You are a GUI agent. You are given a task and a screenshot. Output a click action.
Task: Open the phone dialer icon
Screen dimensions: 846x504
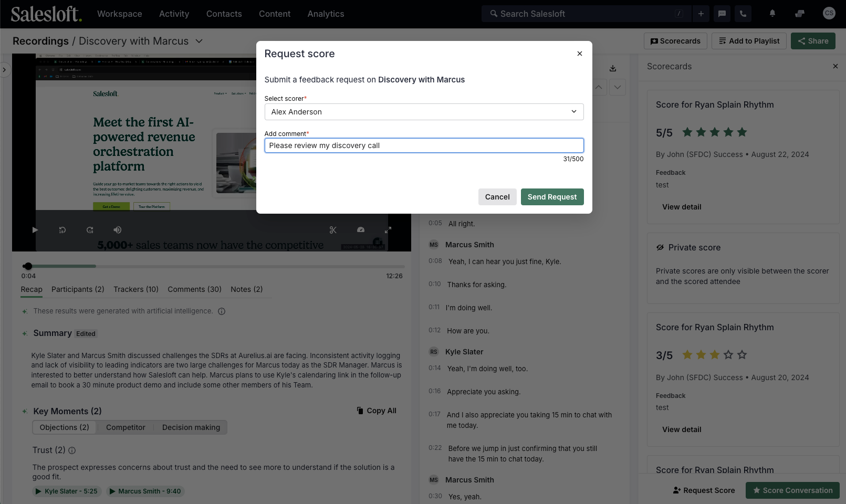[x=743, y=14]
